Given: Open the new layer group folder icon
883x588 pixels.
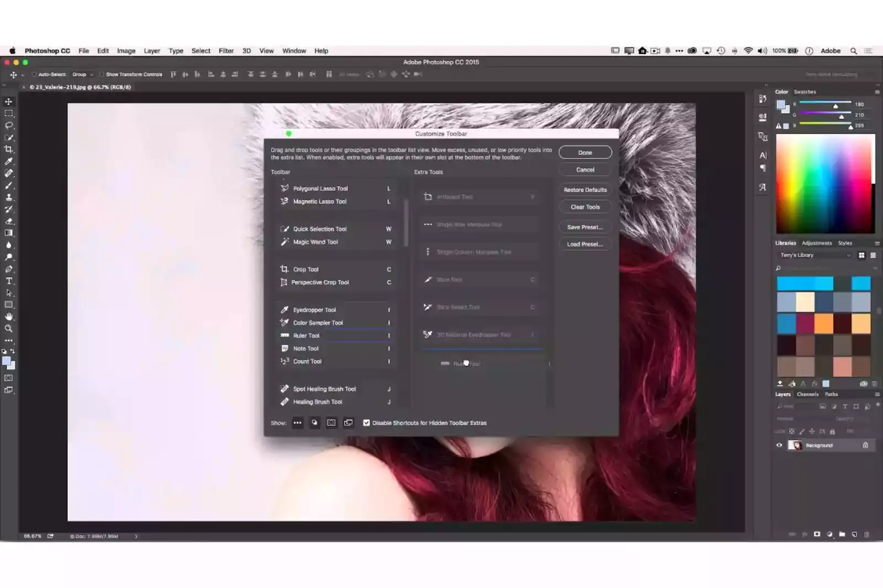Looking at the screenshot, I should pos(842,534).
